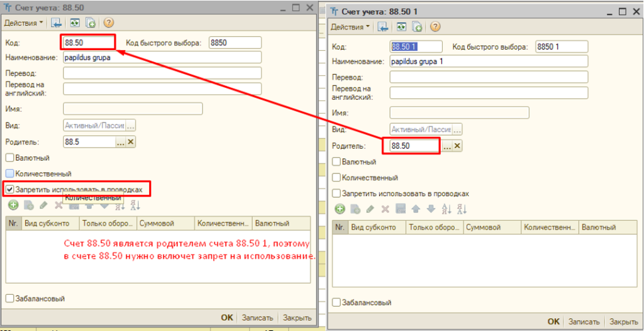
Task: Click the add subconto icon in right window
Action: point(340,209)
